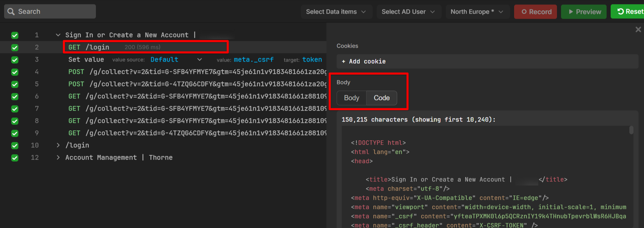Expand Account Management | Thorne group

click(58, 158)
